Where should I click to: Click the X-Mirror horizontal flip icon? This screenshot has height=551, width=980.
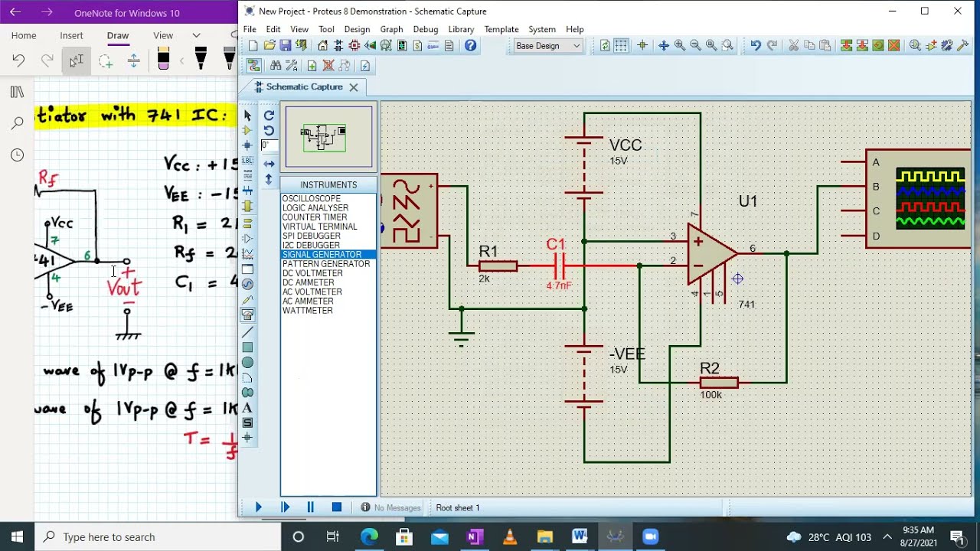click(x=269, y=164)
